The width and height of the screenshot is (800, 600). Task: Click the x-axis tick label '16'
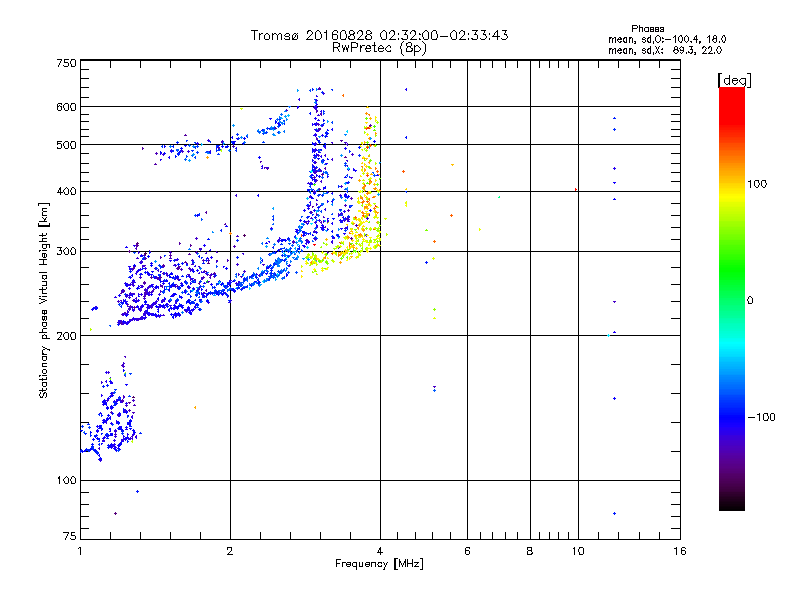click(x=680, y=551)
